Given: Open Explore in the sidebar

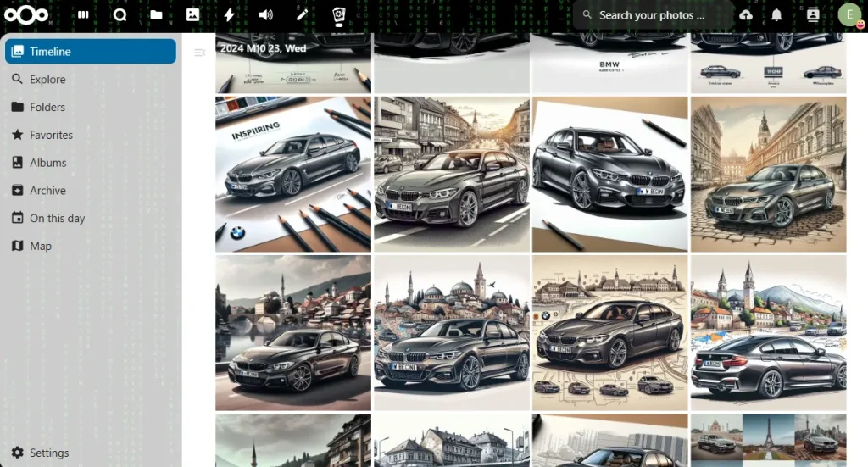Looking at the screenshot, I should pyautogui.click(x=91, y=79).
